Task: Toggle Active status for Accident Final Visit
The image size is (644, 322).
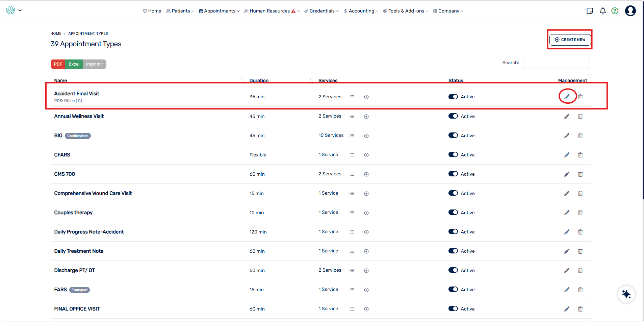Action: point(453,97)
